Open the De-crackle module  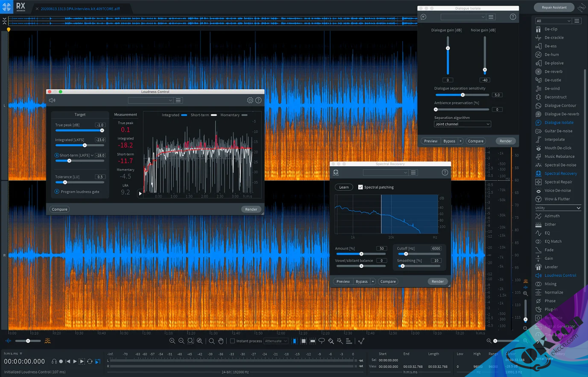tap(554, 38)
